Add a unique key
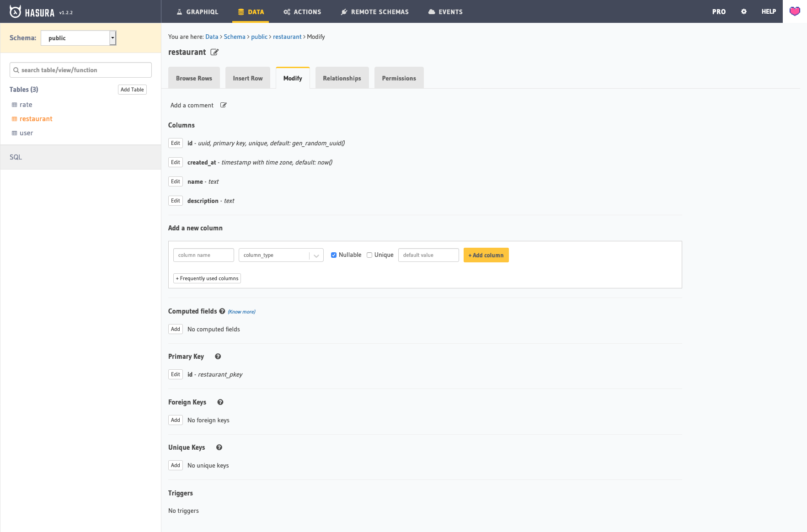The width and height of the screenshot is (807, 532). point(176,465)
